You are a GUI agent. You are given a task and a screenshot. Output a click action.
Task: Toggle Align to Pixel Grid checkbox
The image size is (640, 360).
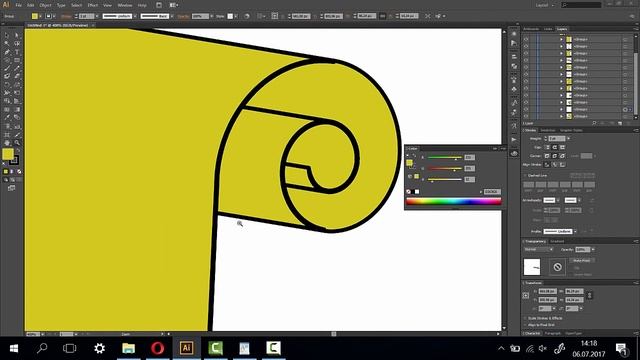525,325
